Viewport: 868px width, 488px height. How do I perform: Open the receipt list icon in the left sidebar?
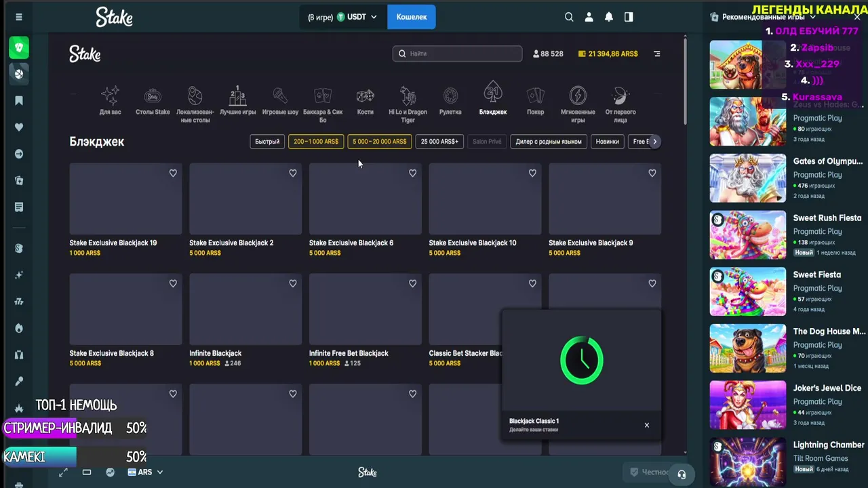19,207
